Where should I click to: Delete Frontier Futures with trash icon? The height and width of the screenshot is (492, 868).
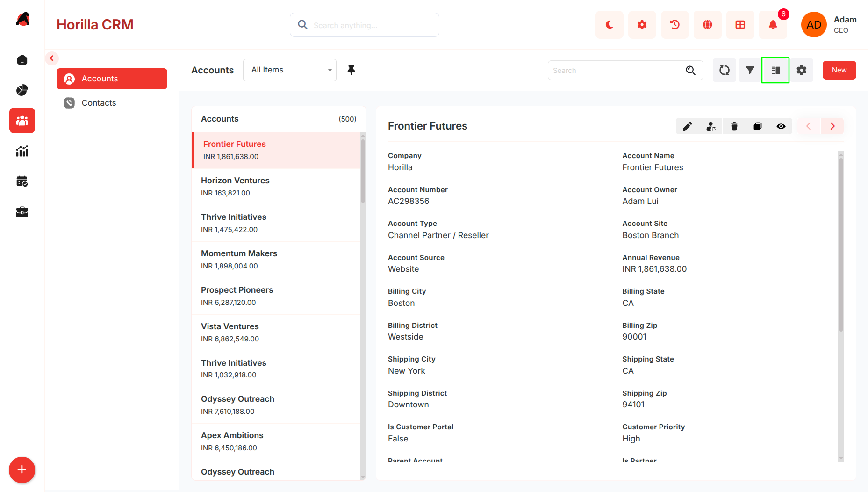pyautogui.click(x=734, y=126)
